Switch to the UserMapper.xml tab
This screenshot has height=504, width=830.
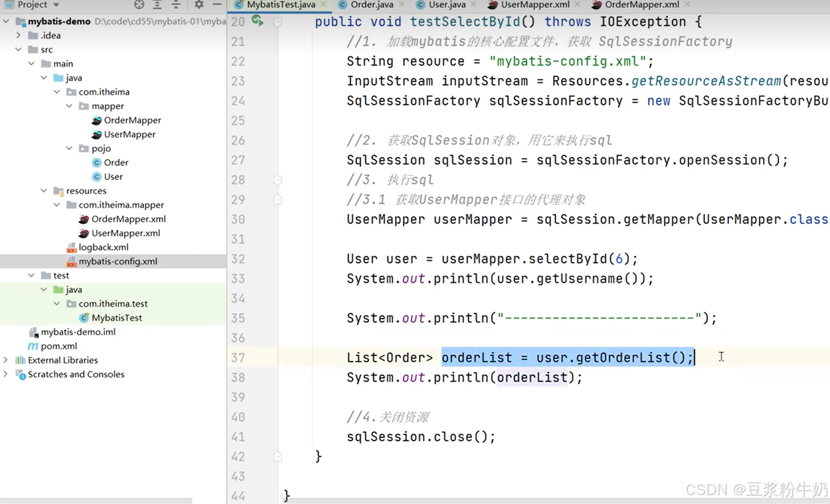pos(535,5)
